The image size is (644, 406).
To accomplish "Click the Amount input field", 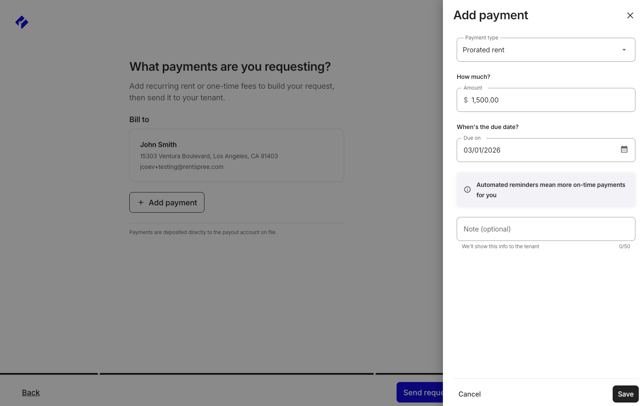I will click(550, 100).
